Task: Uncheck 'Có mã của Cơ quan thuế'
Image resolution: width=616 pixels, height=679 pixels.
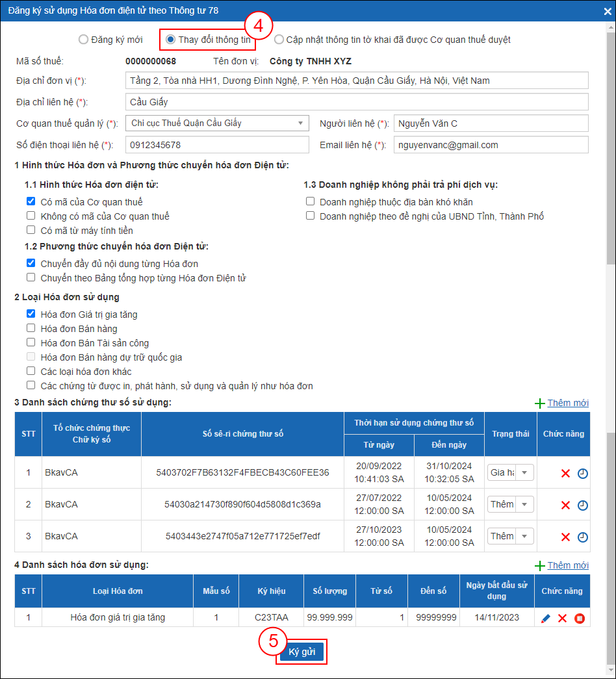Action: (x=31, y=201)
